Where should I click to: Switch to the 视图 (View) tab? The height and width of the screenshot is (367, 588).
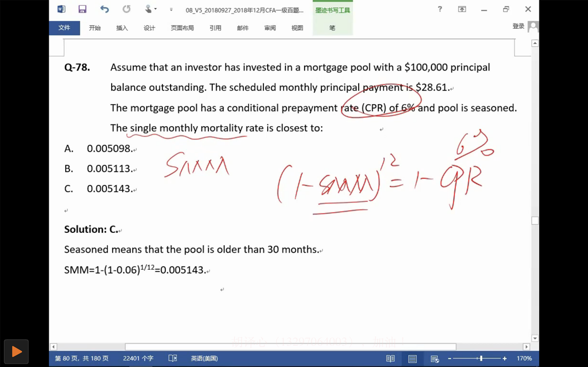tap(297, 28)
